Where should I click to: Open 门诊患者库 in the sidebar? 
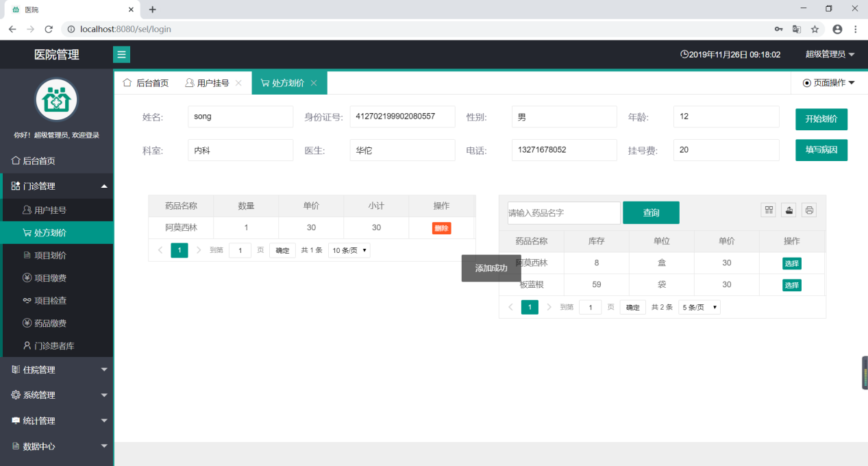(x=56, y=345)
